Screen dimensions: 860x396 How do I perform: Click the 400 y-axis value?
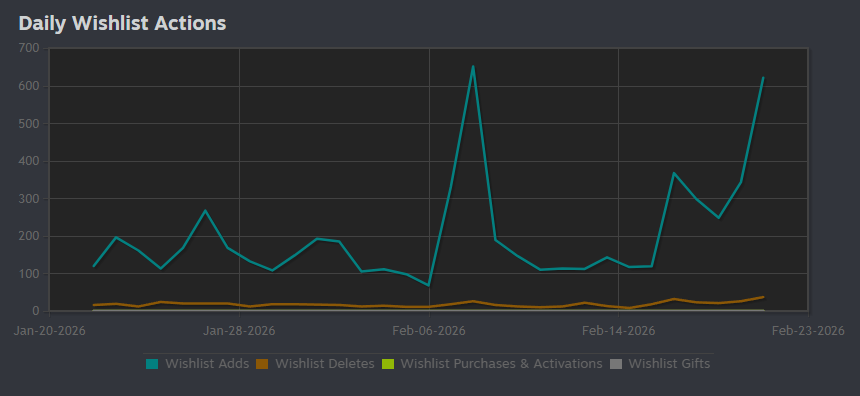pyautogui.click(x=29, y=161)
